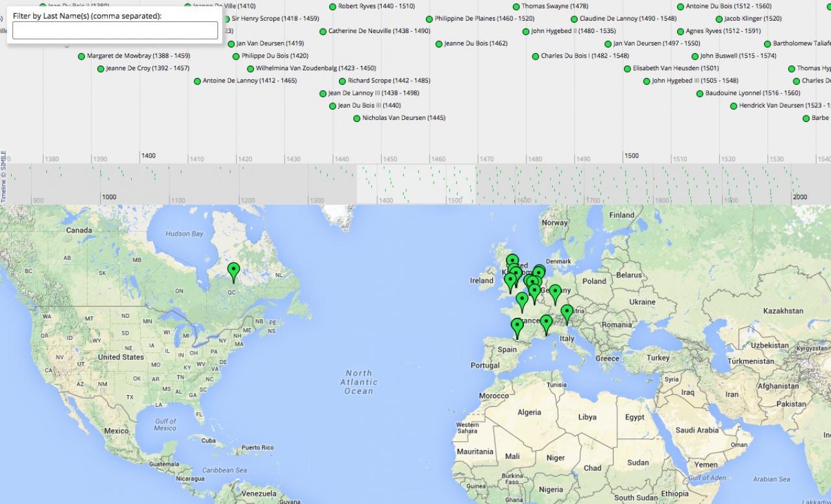The image size is (831, 504).
Task: Click the green map pin in Quebec
Action: [x=233, y=271]
